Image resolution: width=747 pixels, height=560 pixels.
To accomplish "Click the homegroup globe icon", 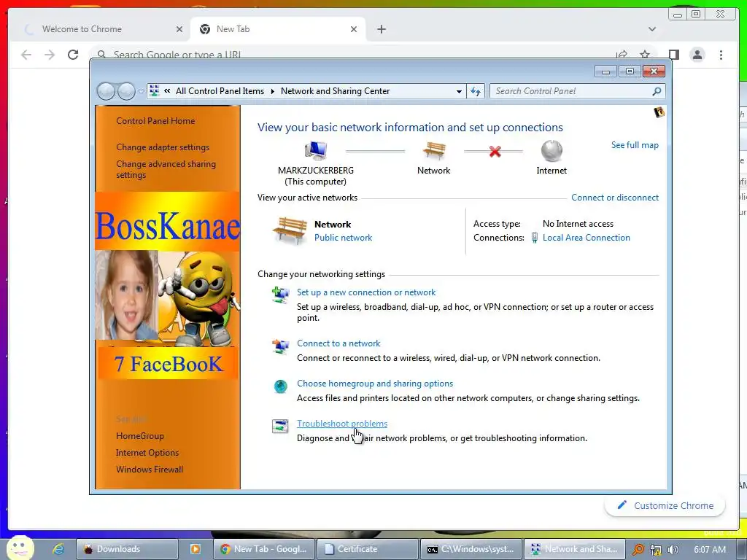I will [280, 386].
